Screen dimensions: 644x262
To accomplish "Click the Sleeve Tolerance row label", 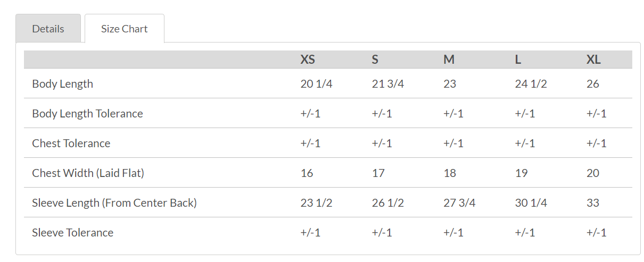I will (73, 232).
